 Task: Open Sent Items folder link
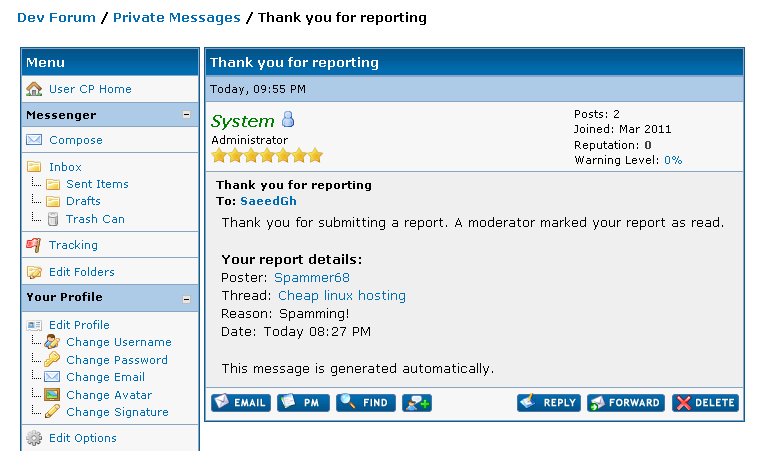point(97,184)
